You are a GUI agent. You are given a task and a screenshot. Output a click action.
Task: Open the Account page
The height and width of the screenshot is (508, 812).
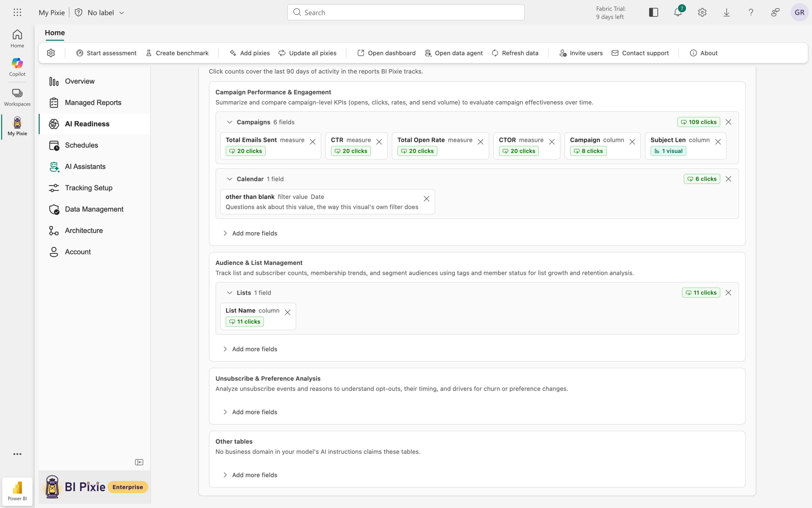(x=94, y=252)
